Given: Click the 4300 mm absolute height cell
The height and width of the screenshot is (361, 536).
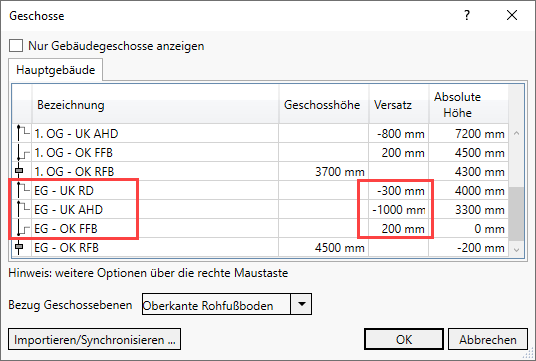Looking at the screenshot, I should tap(468, 171).
